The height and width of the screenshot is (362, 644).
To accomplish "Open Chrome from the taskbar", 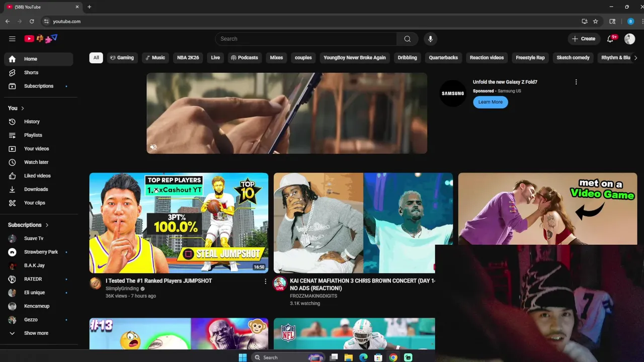I will pyautogui.click(x=393, y=357).
